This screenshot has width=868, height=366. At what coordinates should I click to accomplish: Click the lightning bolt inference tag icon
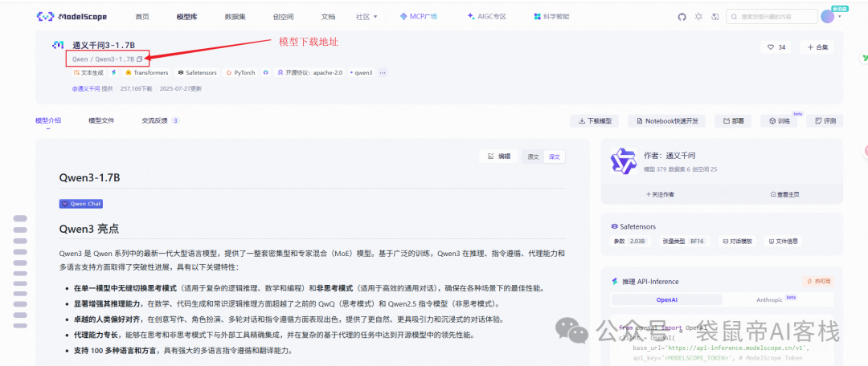[x=114, y=72]
